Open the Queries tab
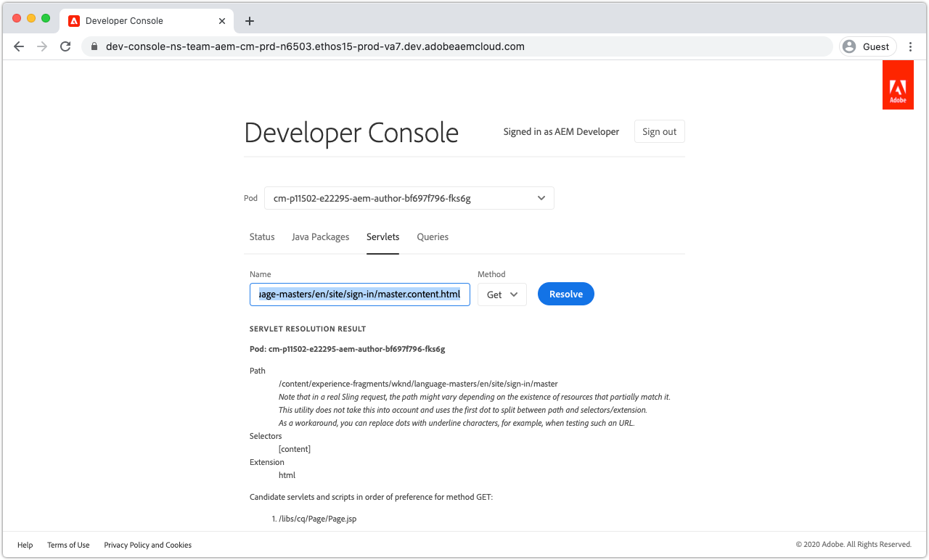The image size is (929, 560). click(x=433, y=237)
